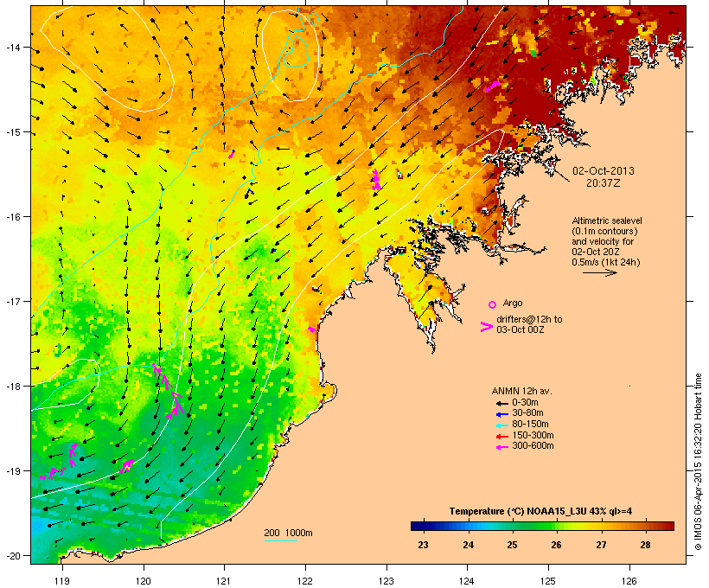
Task: Click the colorbar tick label 23
Action: click(423, 545)
